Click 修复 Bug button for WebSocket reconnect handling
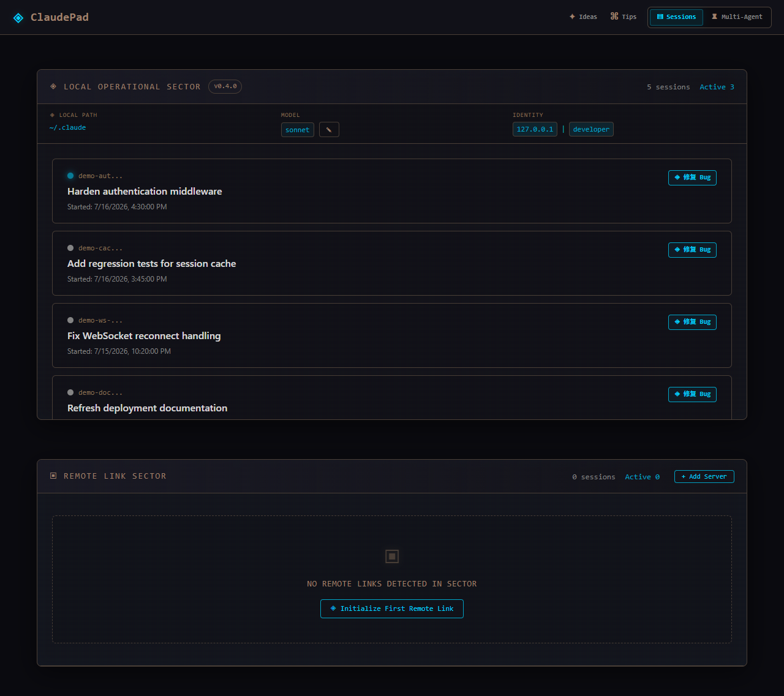Viewport: 784px width, 696px height. [x=692, y=322]
